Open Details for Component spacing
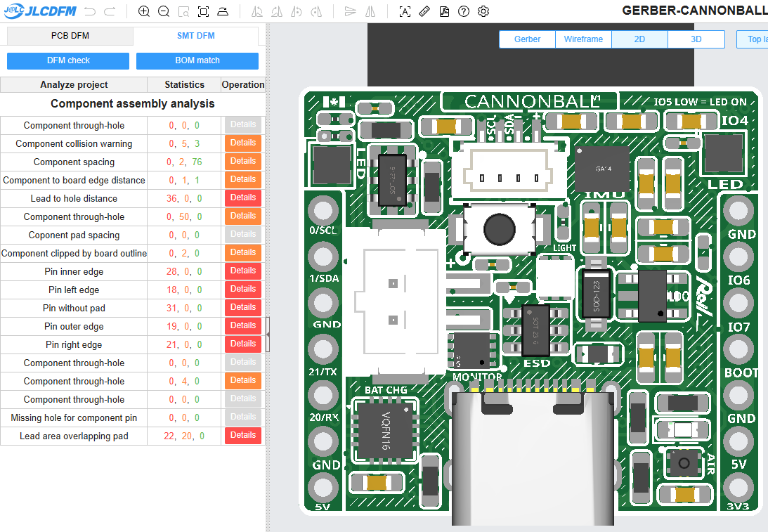768x532 pixels. click(x=243, y=161)
